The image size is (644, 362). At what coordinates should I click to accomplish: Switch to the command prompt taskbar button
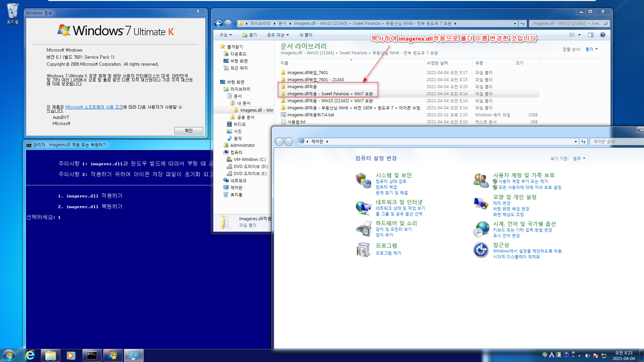[x=92, y=355]
